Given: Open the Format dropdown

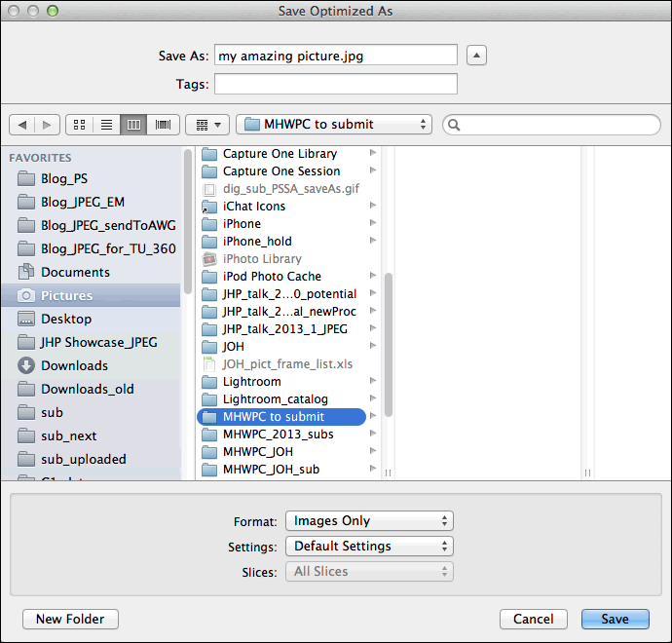Looking at the screenshot, I should click(x=369, y=521).
